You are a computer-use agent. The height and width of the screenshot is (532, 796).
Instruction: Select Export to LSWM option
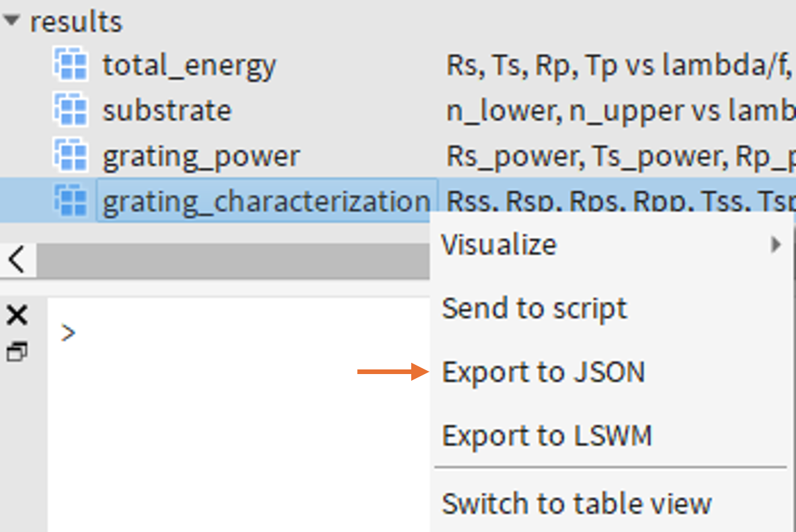click(547, 436)
